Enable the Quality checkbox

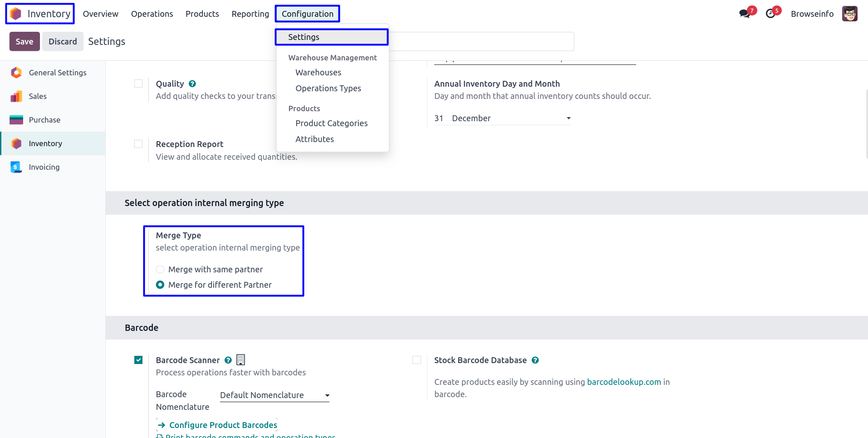[x=138, y=84]
